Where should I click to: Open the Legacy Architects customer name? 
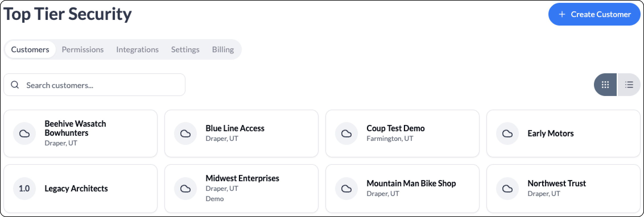pos(76,188)
